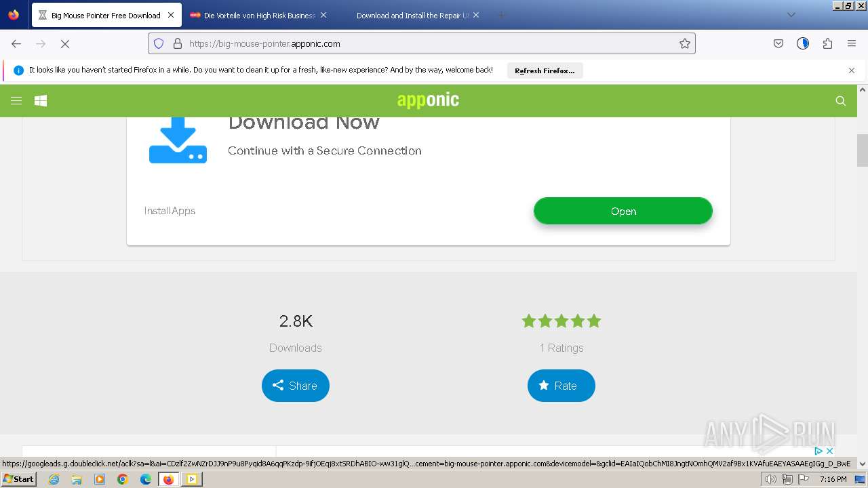Click the 7:16 PM clock
Viewport: 868px width, 488px height.
pyautogui.click(x=833, y=479)
